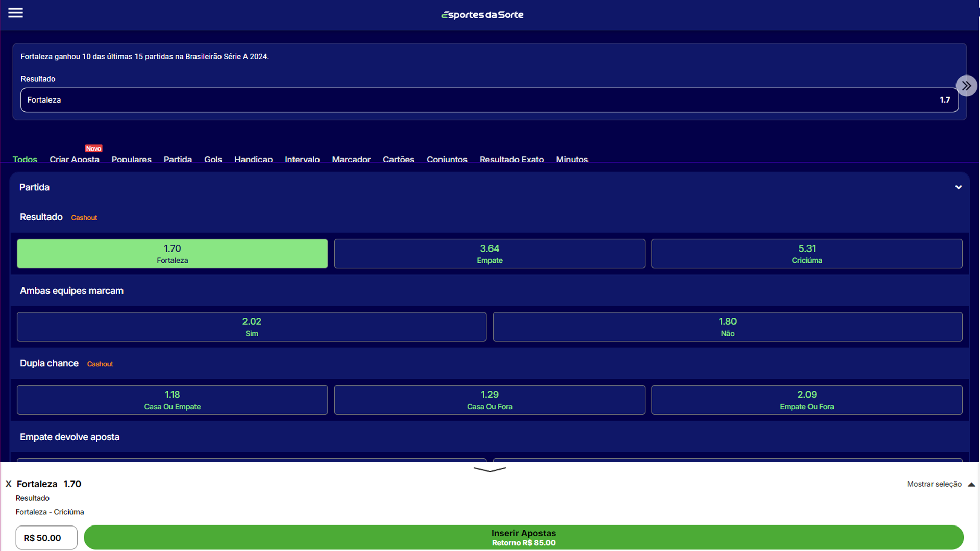Image resolution: width=980 pixels, height=551 pixels.
Task: Click the Mostrar seleção label
Action: pos(934,484)
